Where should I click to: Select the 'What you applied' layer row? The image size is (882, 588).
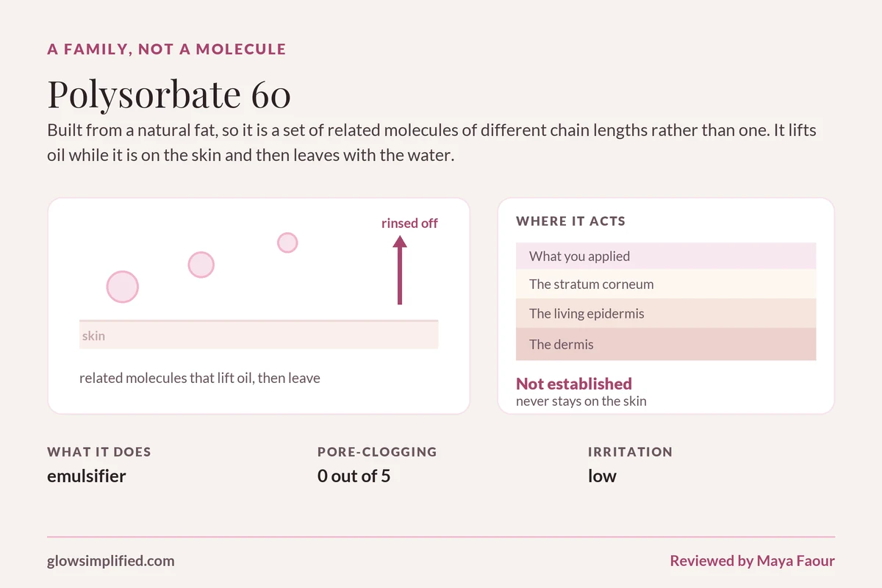tap(666, 256)
